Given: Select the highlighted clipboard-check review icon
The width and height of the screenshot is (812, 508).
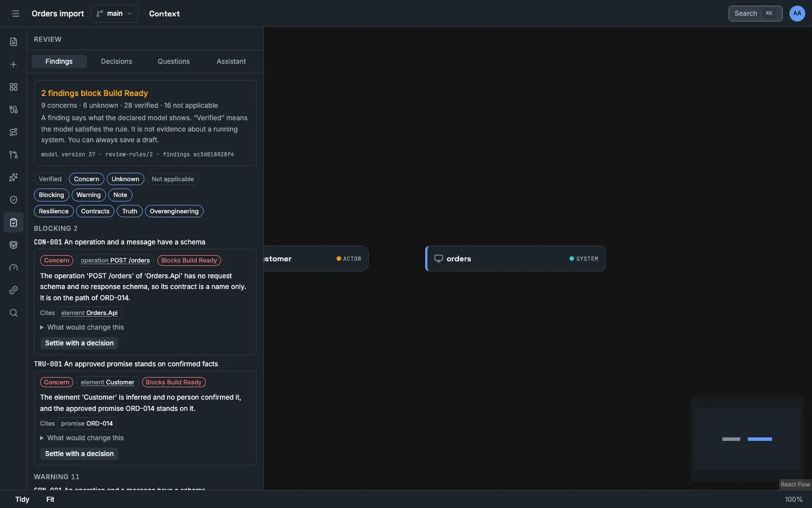Looking at the screenshot, I should [14, 222].
